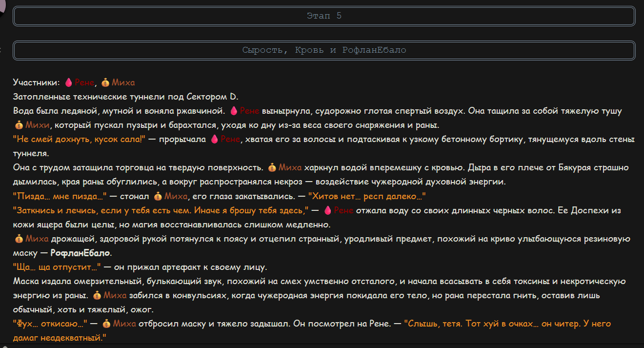This screenshot has height=348, width=644.
Task: Click the text "он прижал артефакт к своему лицу."
Action: click(x=191, y=267)
